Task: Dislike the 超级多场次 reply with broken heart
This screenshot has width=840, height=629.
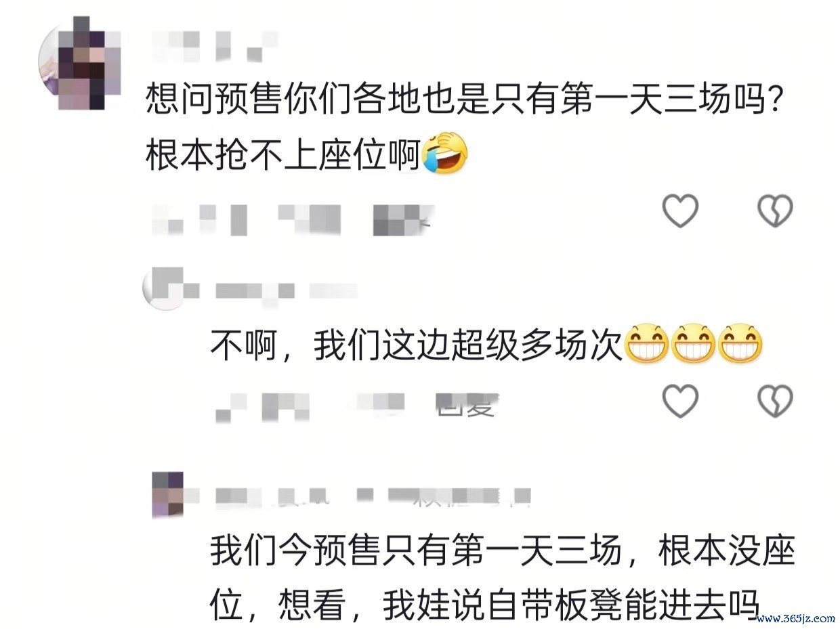Action: pos(775,401)
